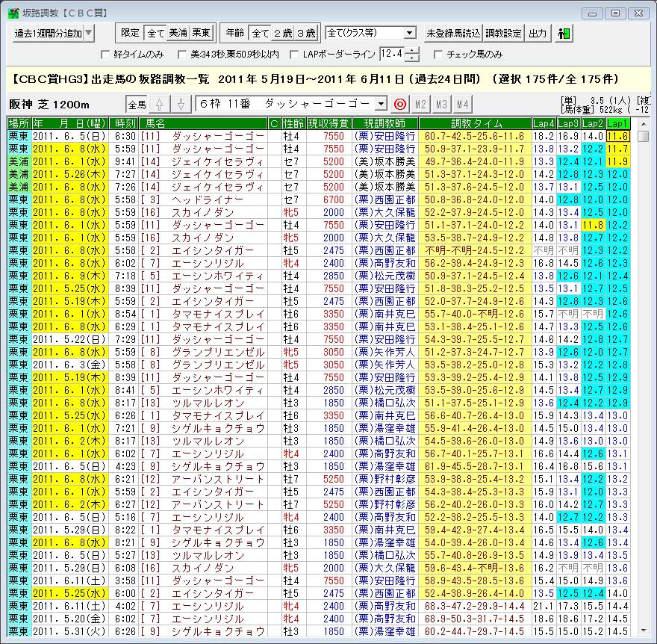657x644 pixels.
Task: Click the 未登録馬読込 button
Action: point(452,33)
